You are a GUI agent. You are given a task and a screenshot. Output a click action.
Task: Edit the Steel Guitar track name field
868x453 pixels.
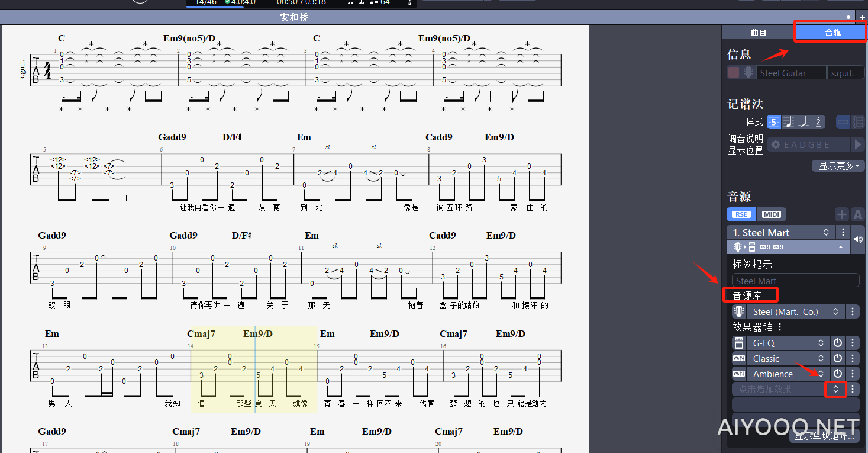point(791,73)
